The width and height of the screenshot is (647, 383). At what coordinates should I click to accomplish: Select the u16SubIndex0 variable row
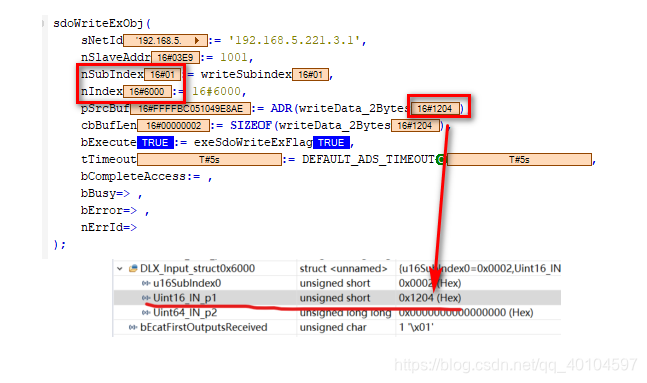click(337, 283)
